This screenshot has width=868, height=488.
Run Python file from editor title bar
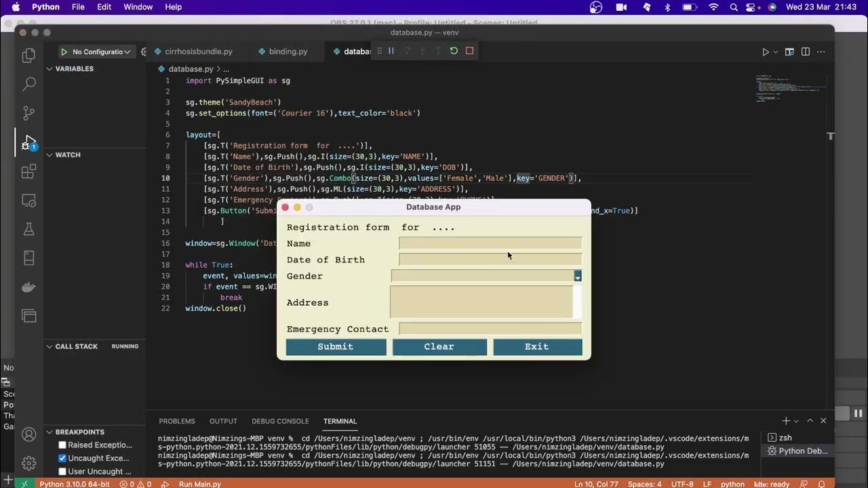(765, 52)
